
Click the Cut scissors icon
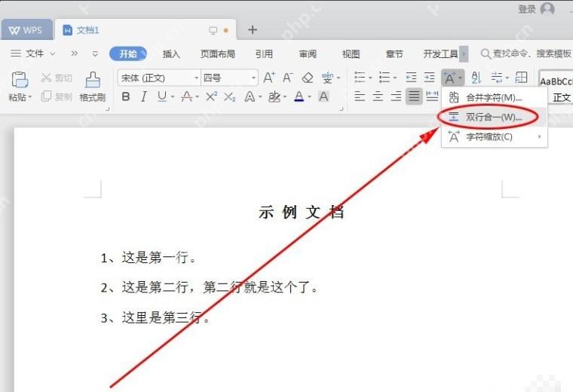(46, 78)
